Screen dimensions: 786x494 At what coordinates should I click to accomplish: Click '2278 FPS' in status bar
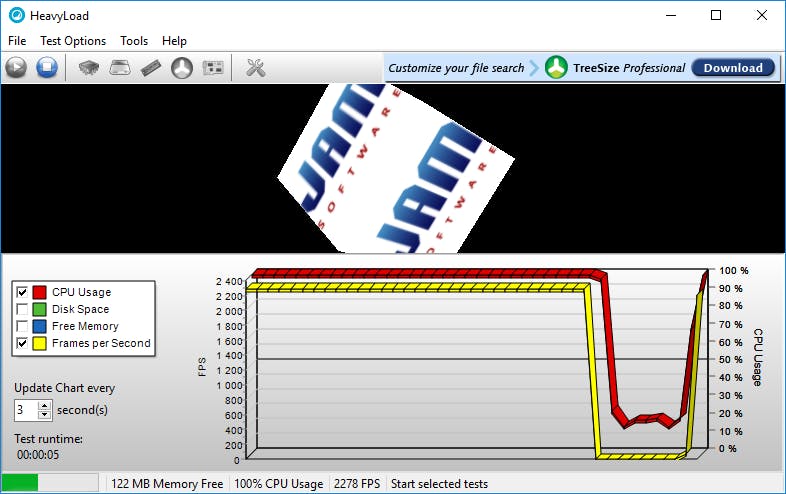357,483
